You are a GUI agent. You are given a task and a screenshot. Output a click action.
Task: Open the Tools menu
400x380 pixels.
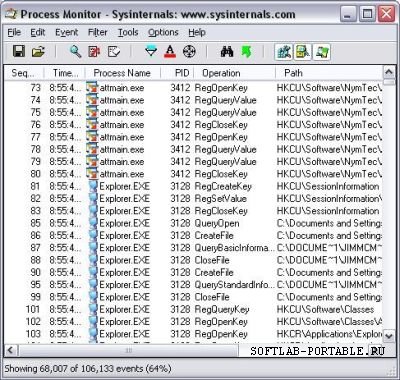click(128, 33)
